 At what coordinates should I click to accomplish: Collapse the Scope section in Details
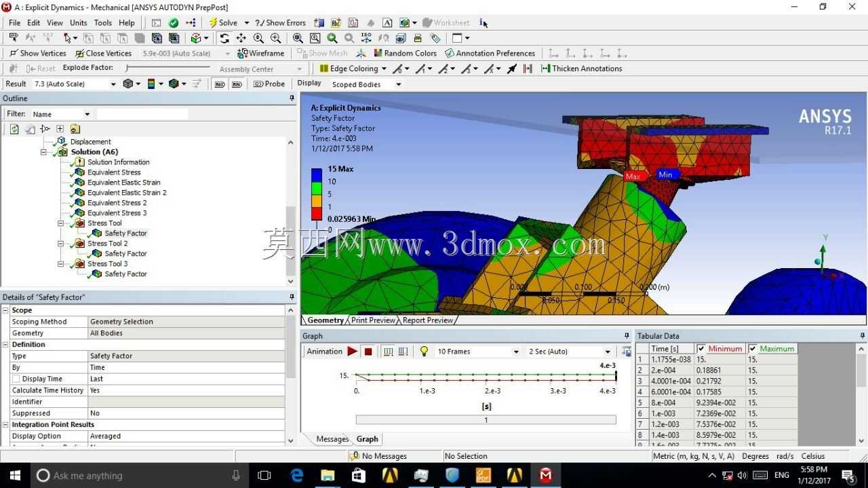[5, 310]
